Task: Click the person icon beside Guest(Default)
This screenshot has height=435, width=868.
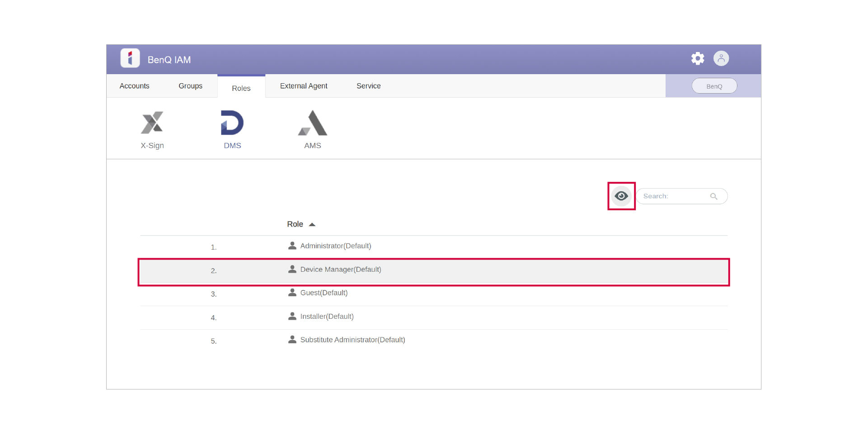Action: pyautogui.click(x=292, y=293)
